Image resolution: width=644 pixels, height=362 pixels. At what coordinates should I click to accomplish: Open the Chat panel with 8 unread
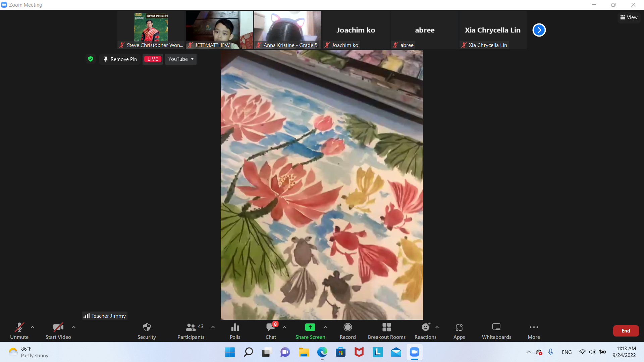click(x=271, y=330)
